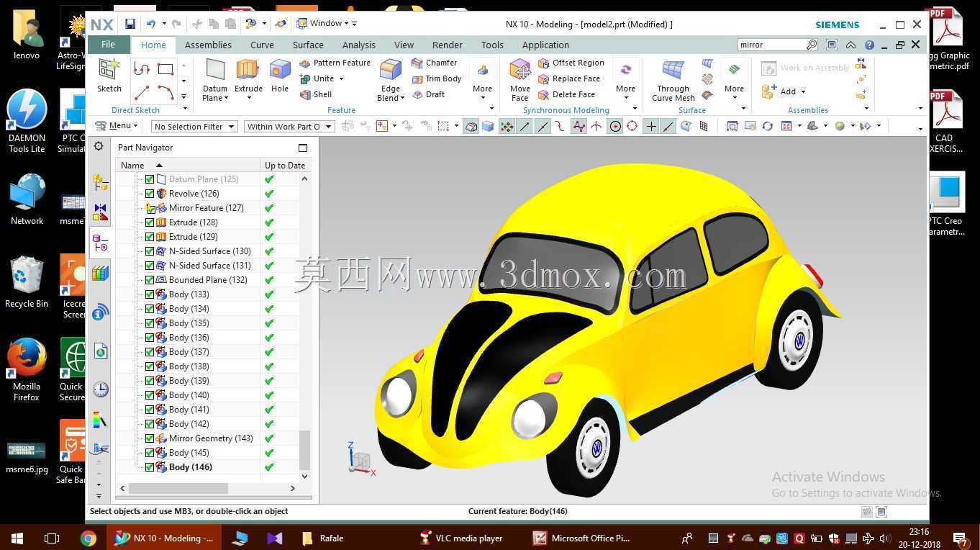Click the search magnifier for command finder
Viewport: 980px width, 550px height.
click(812, 45)
